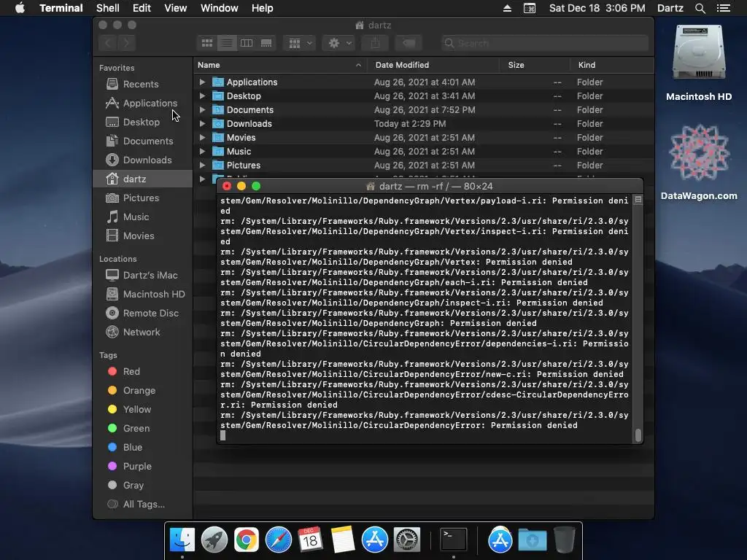Select dartz home in Finder sidebar
Screen dimensions: 747x560
click(x=142, y=179)
